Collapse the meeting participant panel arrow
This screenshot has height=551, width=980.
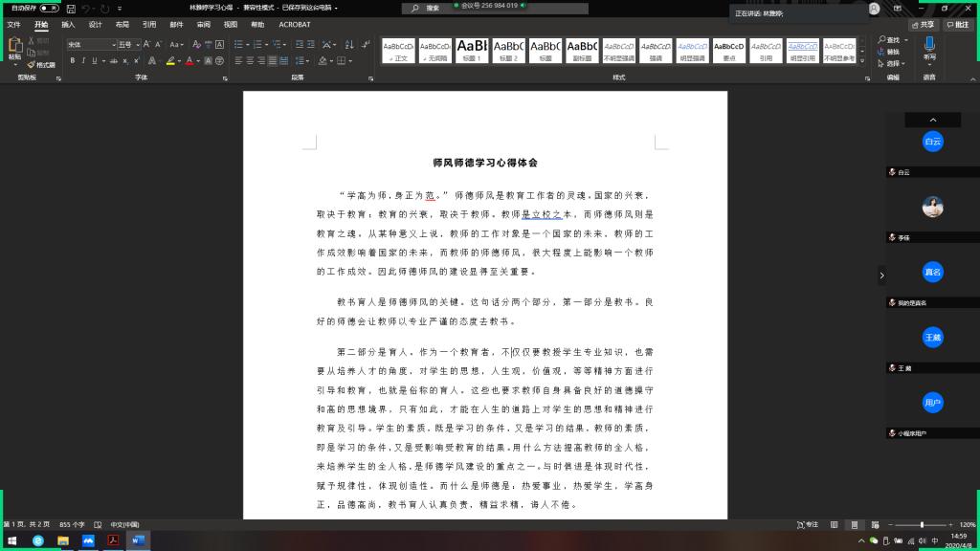[x=881, y=275]
